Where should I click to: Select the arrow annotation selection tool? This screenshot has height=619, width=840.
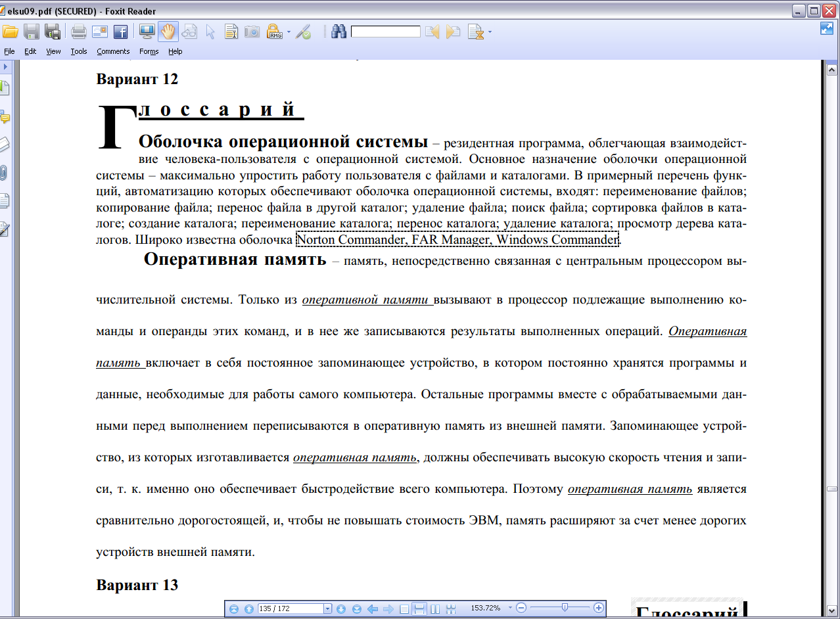click(210, 31)
